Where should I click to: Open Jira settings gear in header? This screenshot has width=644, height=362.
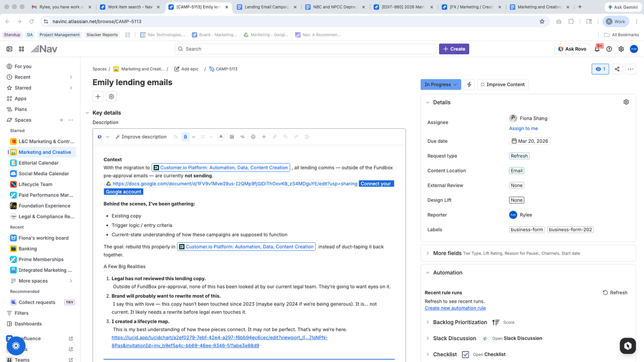tap(621, 49)
